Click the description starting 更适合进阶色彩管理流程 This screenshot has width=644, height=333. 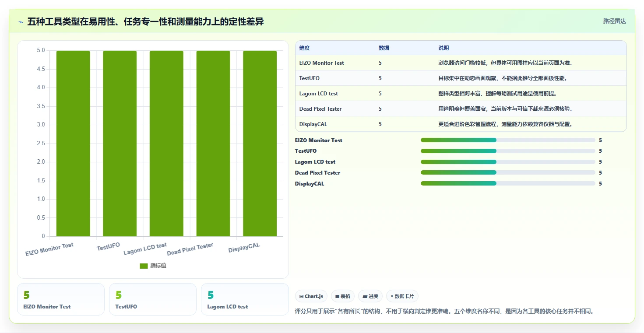(506, 124)
